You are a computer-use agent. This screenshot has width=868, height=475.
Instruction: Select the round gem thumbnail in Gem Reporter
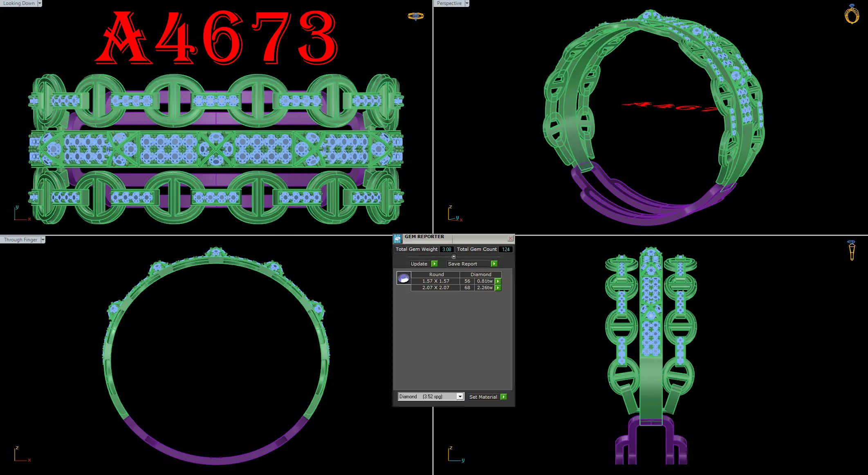404,279
